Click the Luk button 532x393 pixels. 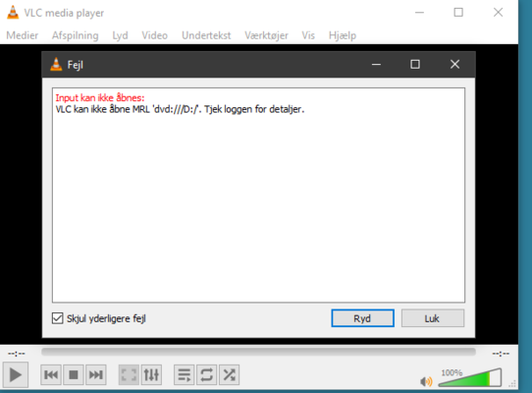tap(433, 318)
